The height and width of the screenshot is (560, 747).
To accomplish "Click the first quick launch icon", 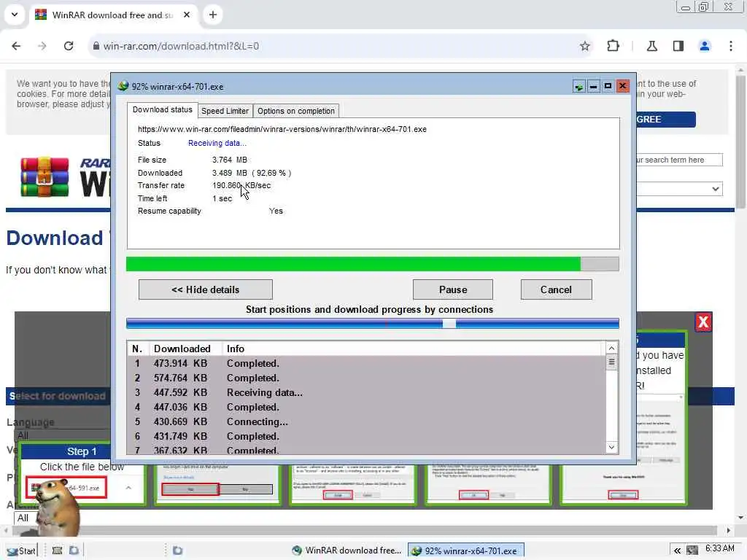I will (57, 551).
